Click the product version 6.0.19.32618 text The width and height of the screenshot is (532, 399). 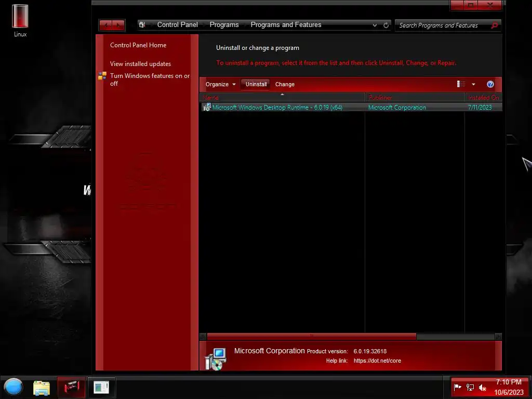(x=370, y=351)
